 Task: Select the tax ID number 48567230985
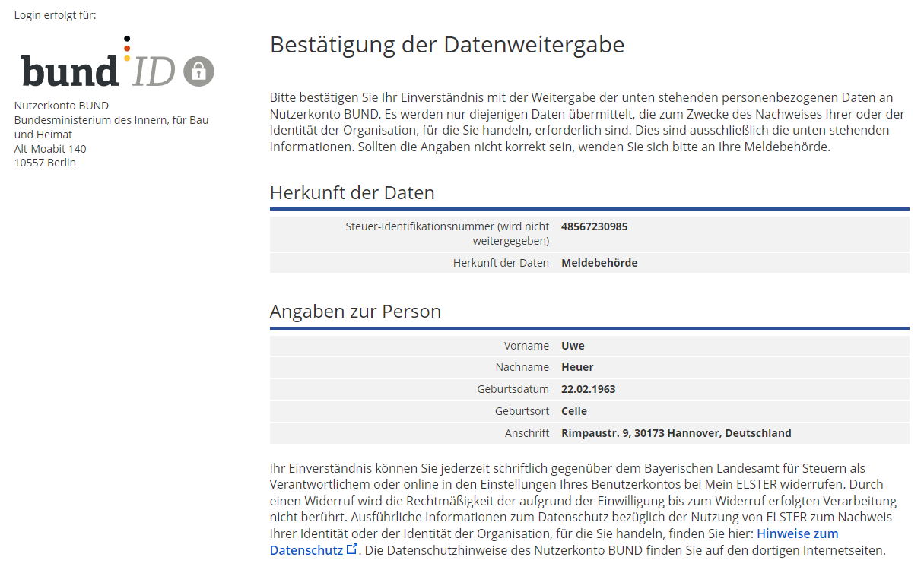coord(594,226)
